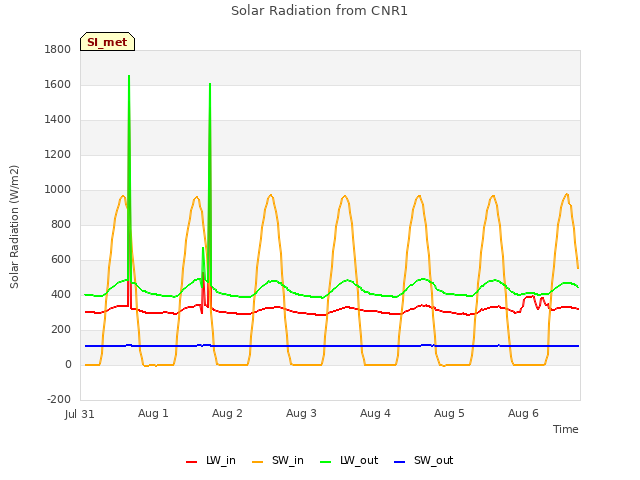
Task: Click the '800' y-axis tick label
Action: point(61,224)
